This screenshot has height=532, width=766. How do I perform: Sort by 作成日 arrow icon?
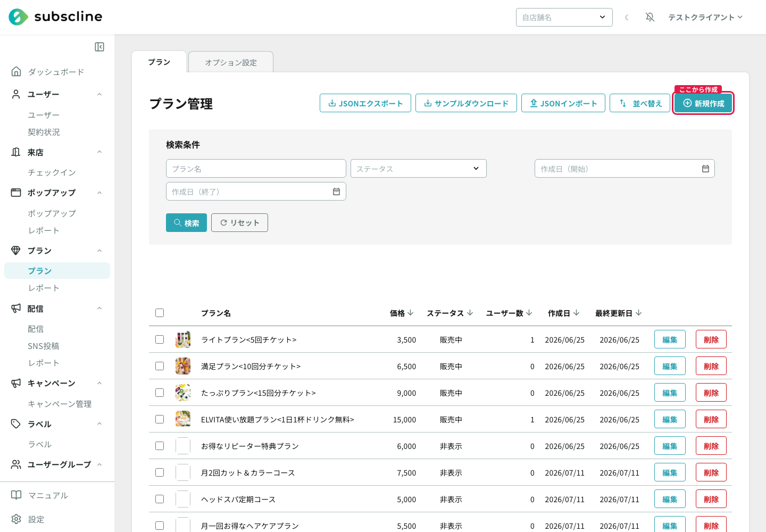point(577,313)
